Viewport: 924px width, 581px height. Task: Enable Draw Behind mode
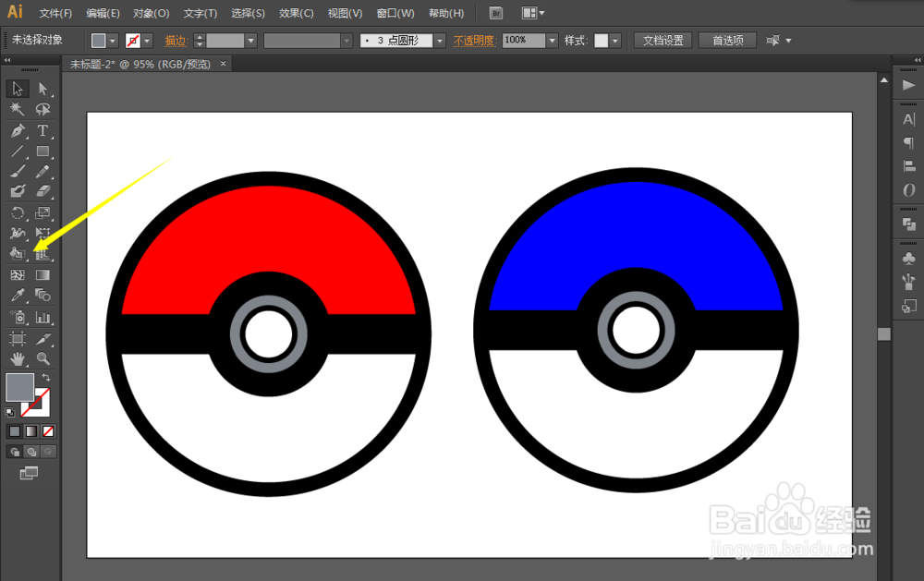pyautogui.click(x=31, y=452)
